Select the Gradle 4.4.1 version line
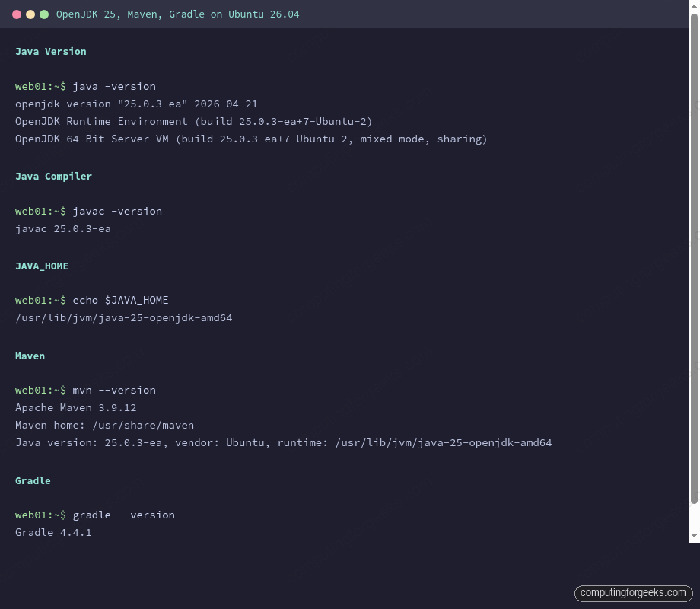Viewport: 700px width, 609px height. coord(52,532)
